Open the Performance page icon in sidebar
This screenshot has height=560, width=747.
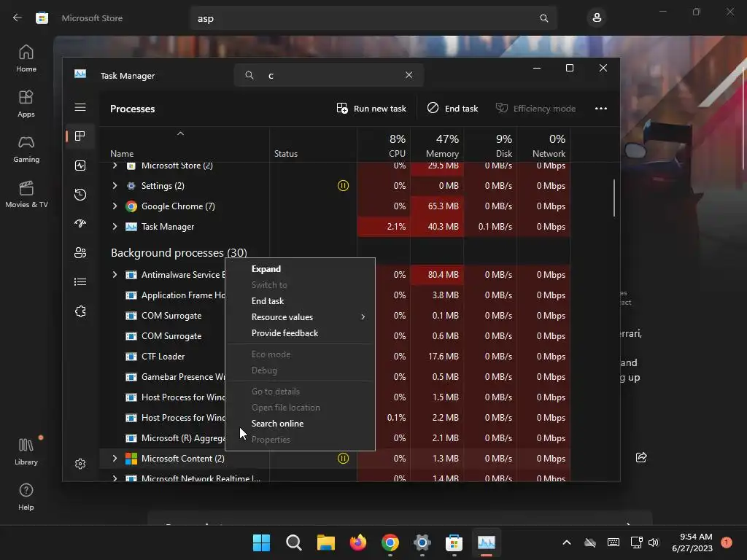click(80, 166)
